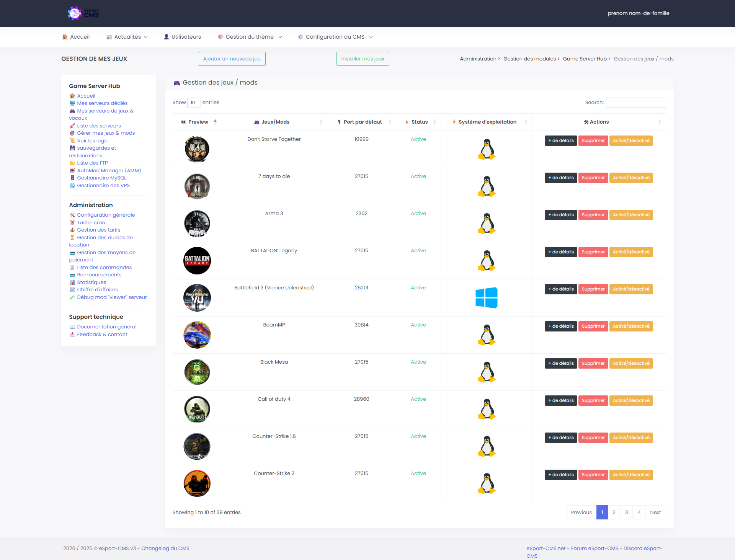Click the Linux penguin icon for Arma 3

point(487,224)
